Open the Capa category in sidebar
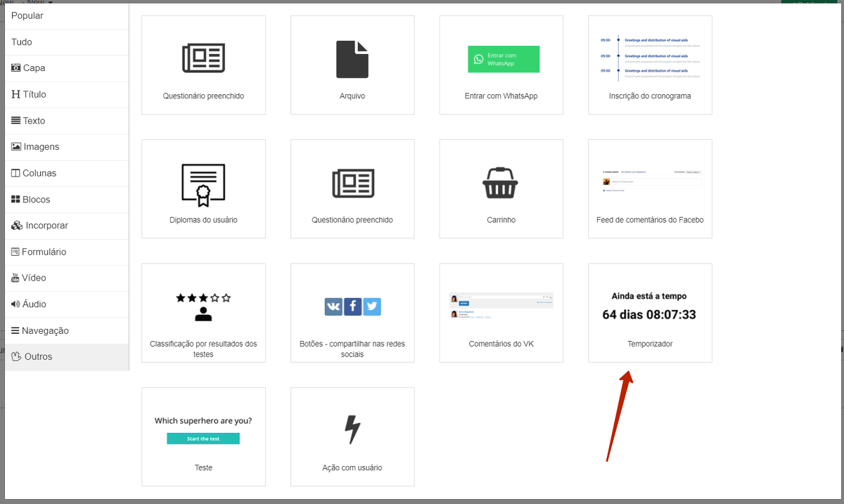 [28, 68]
